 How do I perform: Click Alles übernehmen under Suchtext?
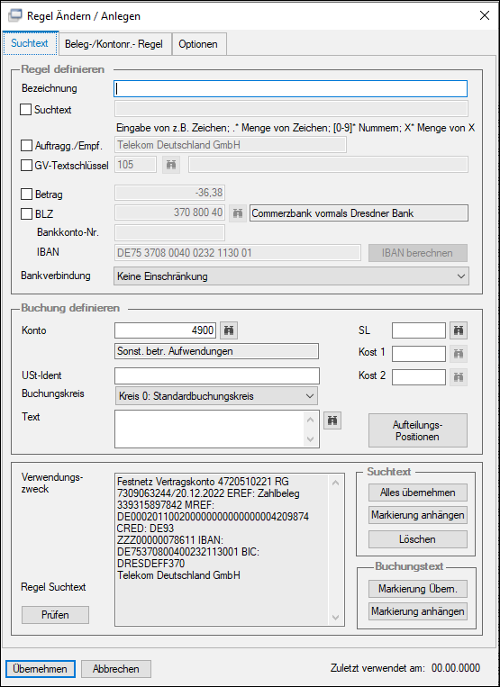click(x=418, y=492)
